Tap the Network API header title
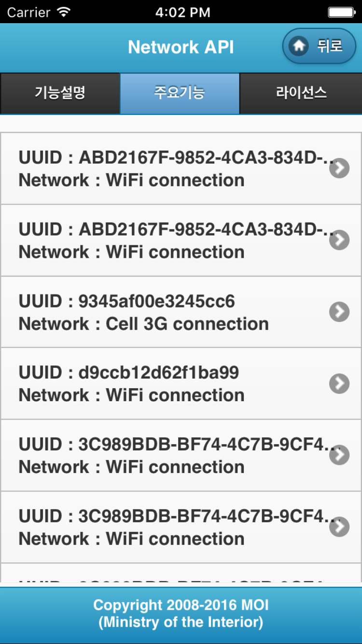Viewport: 362px width, 644px height. 181,47
